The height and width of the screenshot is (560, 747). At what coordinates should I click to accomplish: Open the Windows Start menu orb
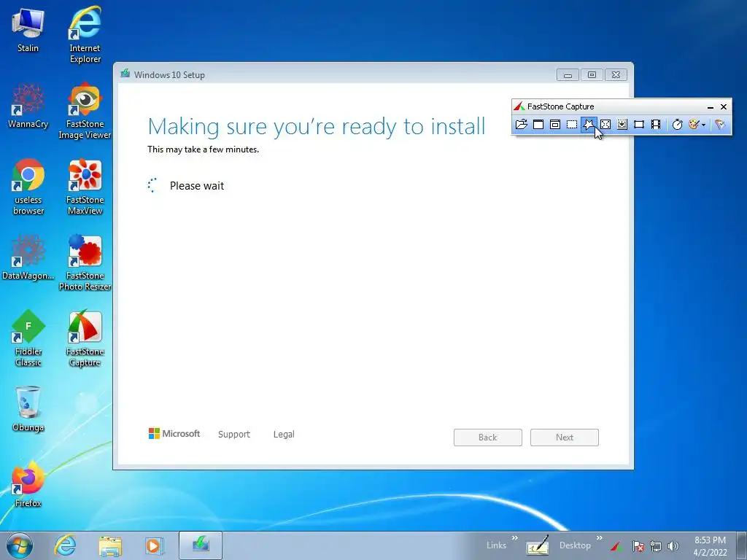point(20,545)
